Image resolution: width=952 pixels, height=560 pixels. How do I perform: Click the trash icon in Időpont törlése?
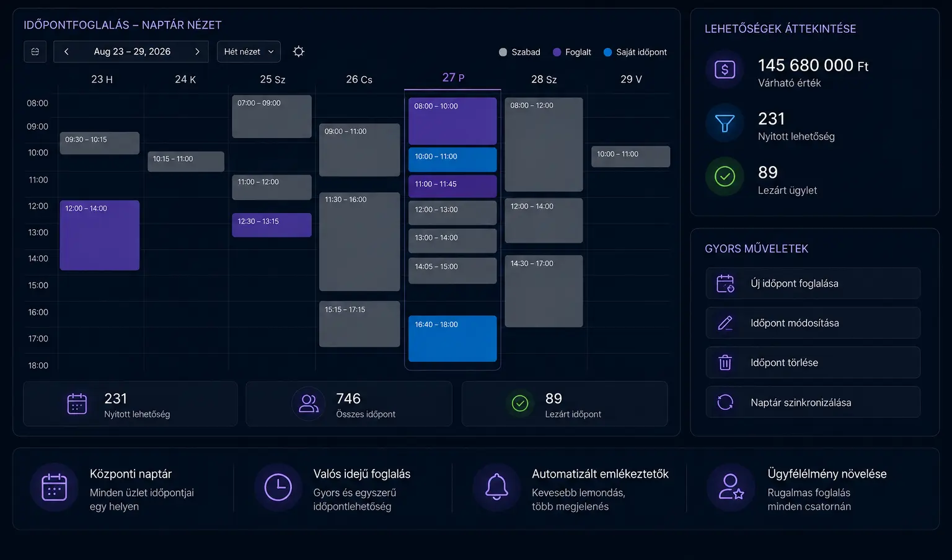click(725, 362)
